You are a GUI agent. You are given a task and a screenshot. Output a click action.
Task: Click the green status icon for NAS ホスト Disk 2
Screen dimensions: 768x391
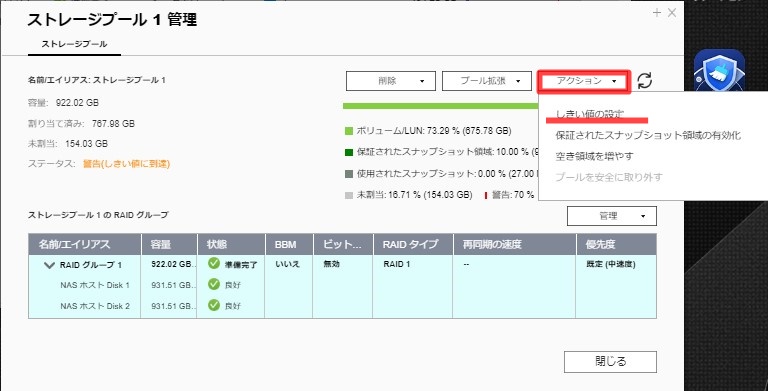214,305
